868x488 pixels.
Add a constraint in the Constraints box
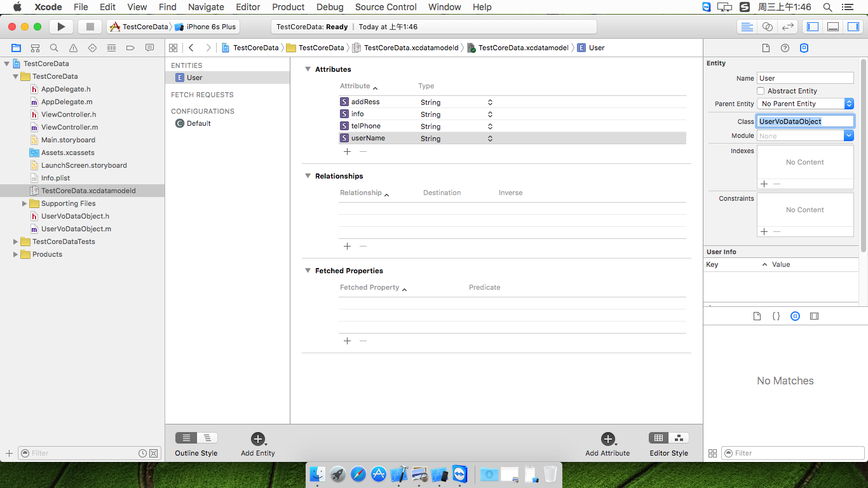click(764, 232)
